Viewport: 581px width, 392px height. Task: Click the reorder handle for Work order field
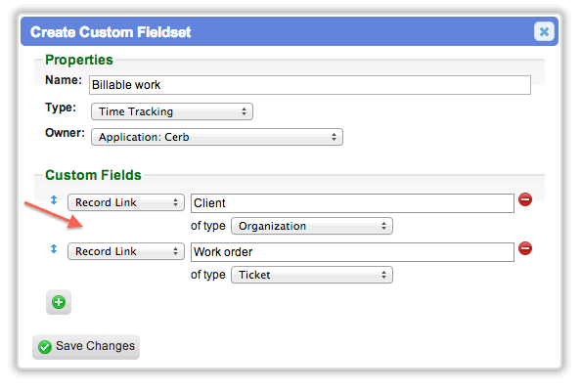point(54,249)
